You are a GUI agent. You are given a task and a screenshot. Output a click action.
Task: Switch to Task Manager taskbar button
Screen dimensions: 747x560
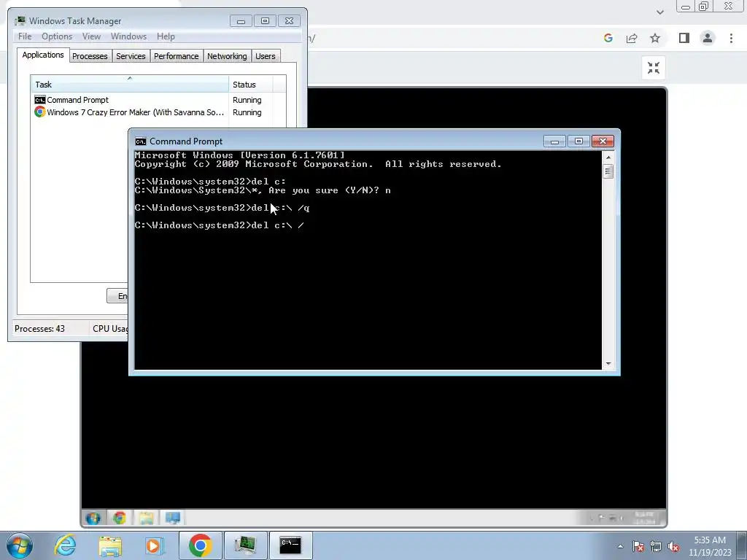click(x=245, y=545)
